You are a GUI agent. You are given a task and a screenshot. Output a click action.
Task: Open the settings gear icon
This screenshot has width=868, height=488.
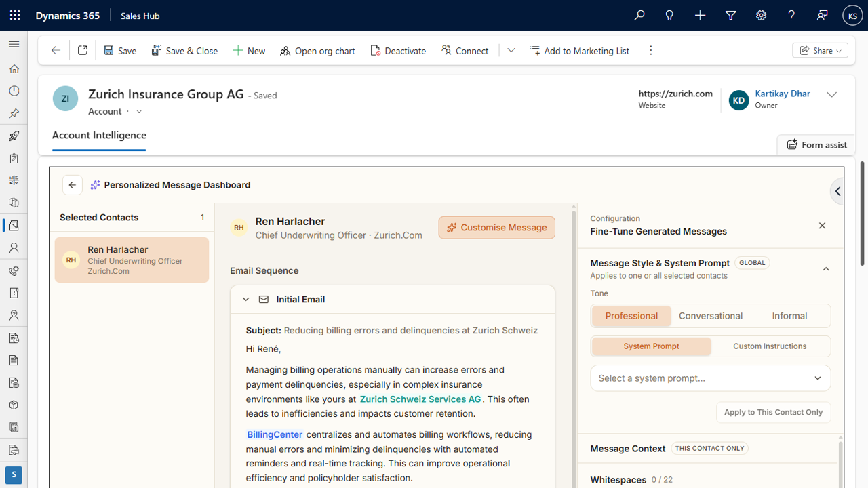[761, 15]
